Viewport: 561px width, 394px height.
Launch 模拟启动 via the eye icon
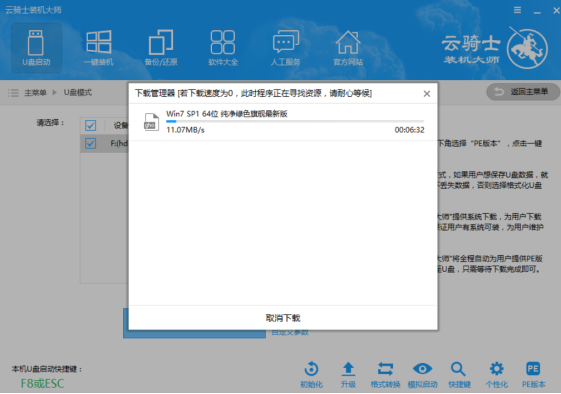point(423,375)
